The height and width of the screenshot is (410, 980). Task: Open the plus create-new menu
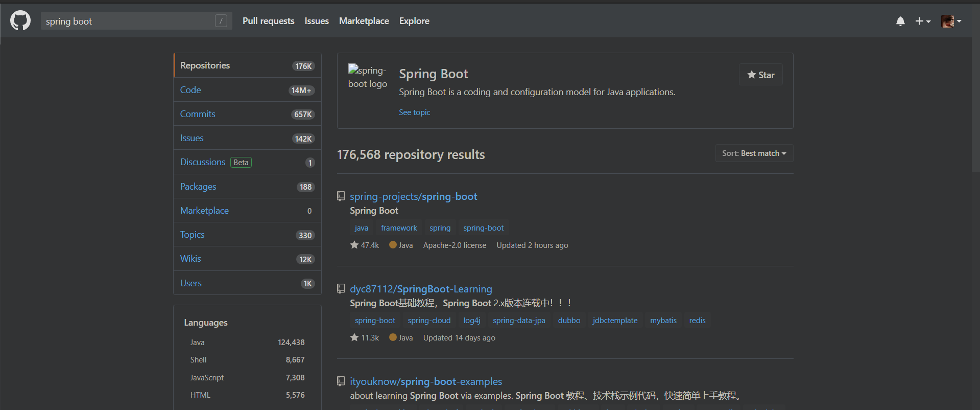click(923, 21)
